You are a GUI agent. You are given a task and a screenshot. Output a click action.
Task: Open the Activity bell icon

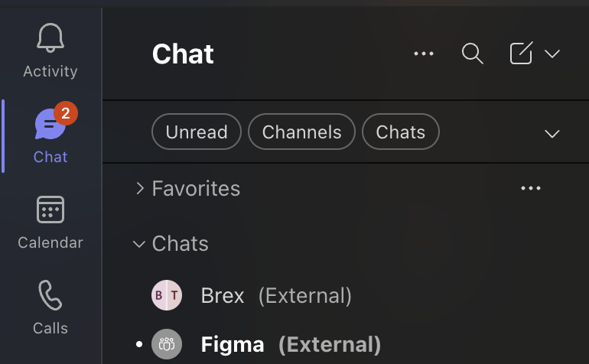click(x=50, y=38)
